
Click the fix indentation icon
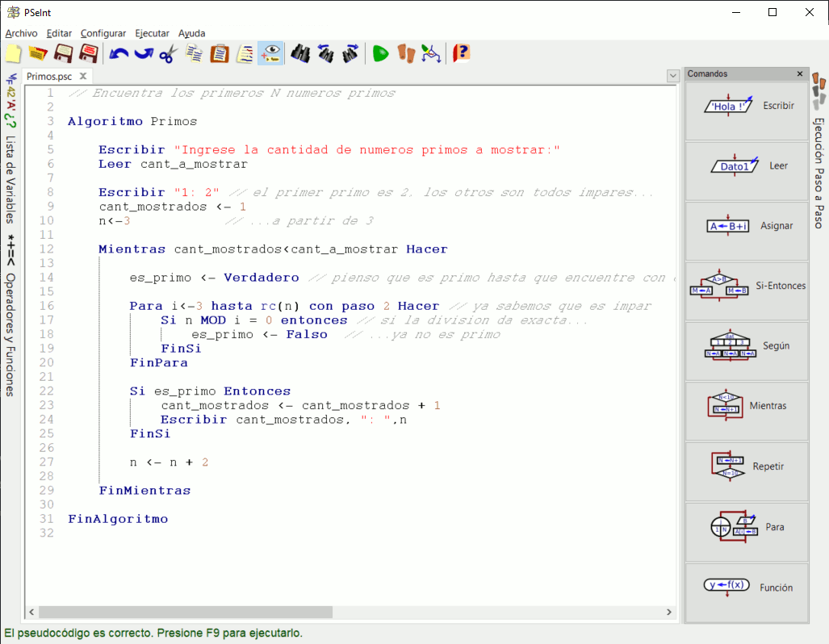tap(245, 53)
